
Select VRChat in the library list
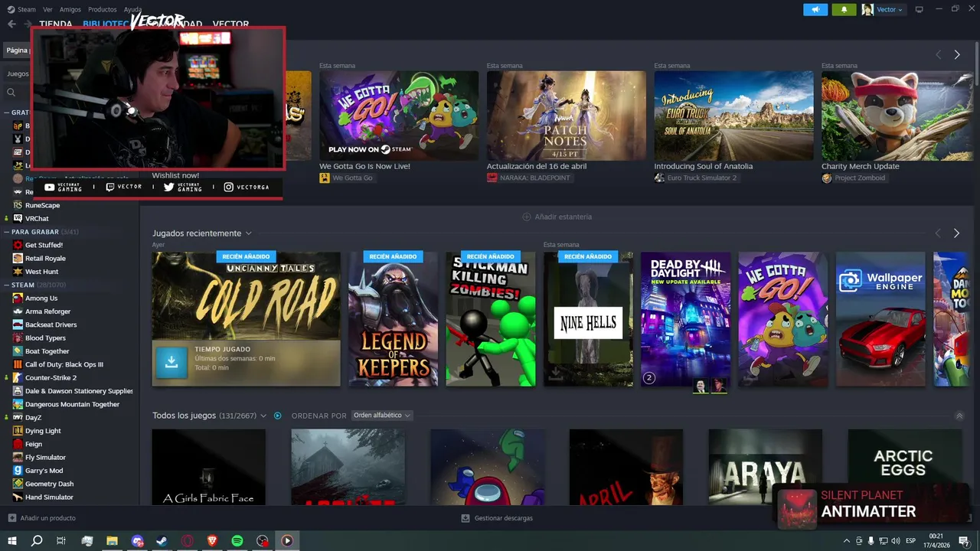(37, 218)
